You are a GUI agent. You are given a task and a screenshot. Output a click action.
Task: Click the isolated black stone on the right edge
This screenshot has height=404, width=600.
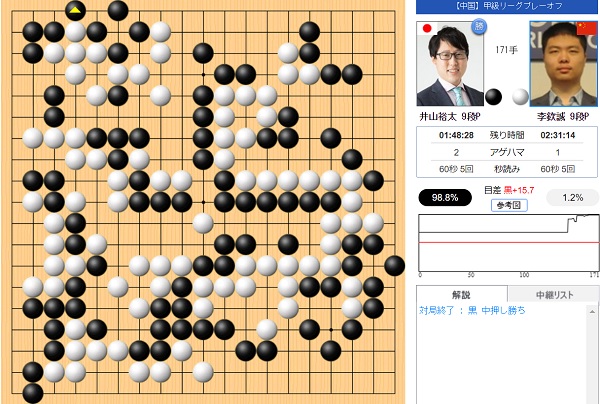pos(395,266)
